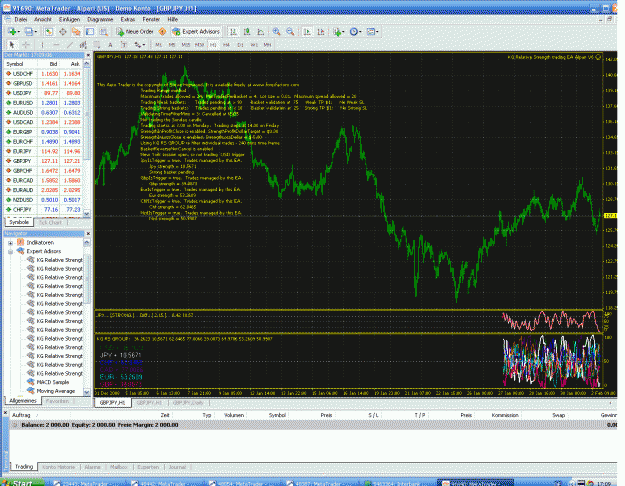The width and height of the screenshot is (625, 486).
Task: Switch timeframe to MN
Action: (267, 45)
